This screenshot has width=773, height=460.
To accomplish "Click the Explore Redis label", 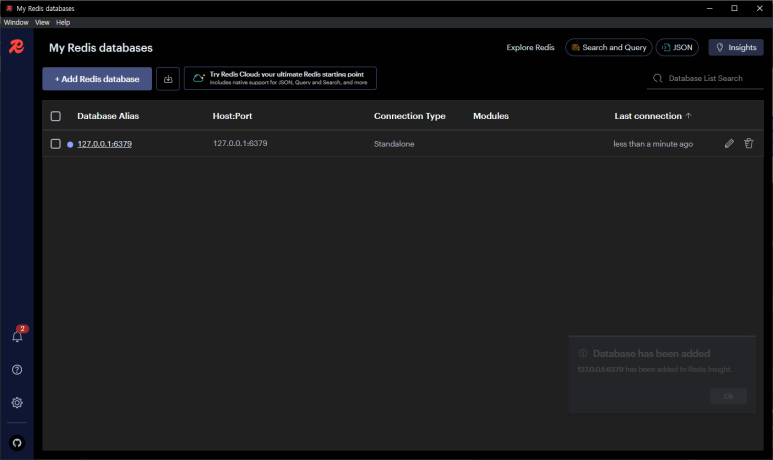I will coord(530,47).
